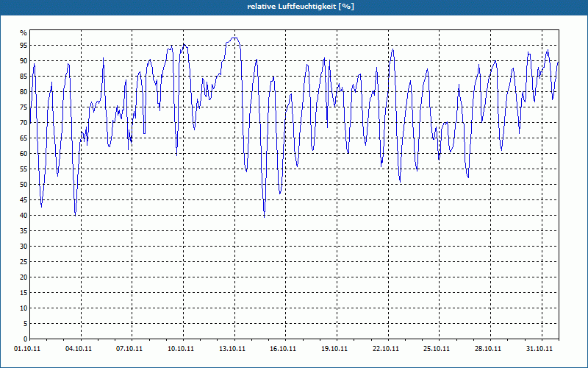
Task: Click the date label '13.10.11'
Action: (232, 349)
